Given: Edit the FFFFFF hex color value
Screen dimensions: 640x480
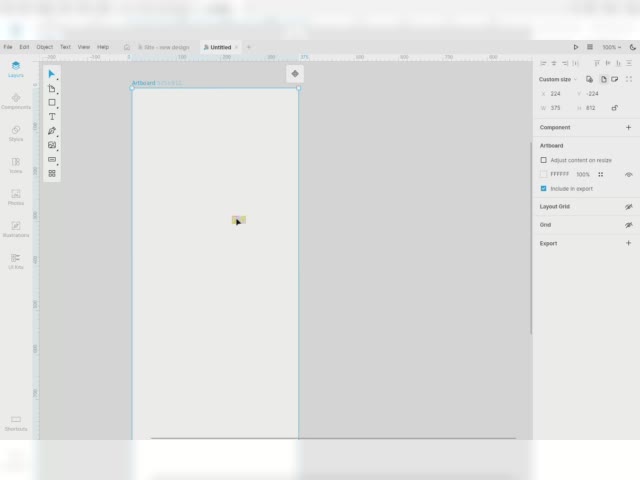Looking at the screenshot, I should coord(560,174).
